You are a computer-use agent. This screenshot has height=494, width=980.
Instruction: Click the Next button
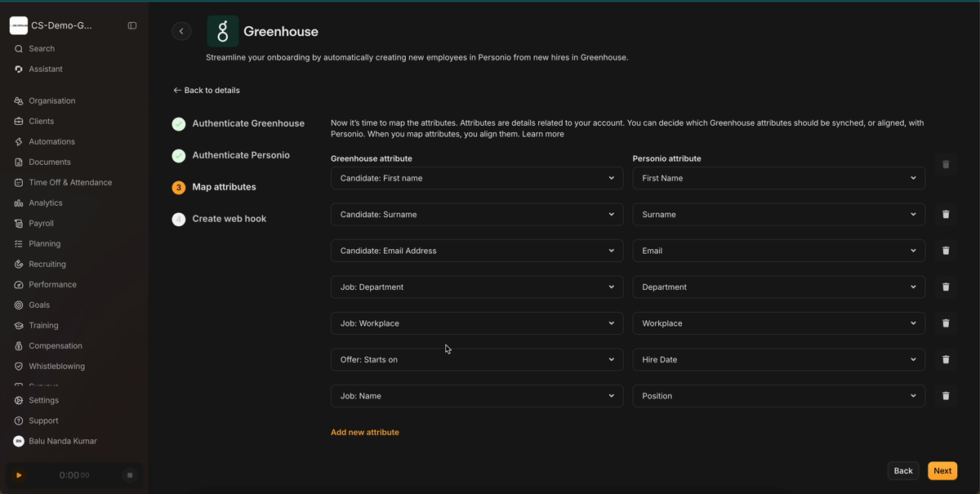coord(942,471)
